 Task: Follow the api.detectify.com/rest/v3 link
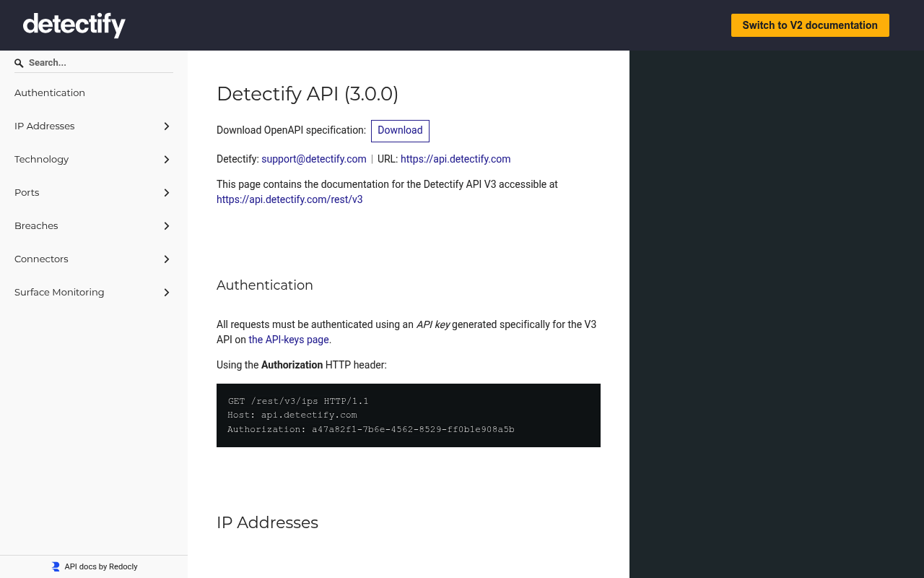pyautogui.click(x=289, y=199)
